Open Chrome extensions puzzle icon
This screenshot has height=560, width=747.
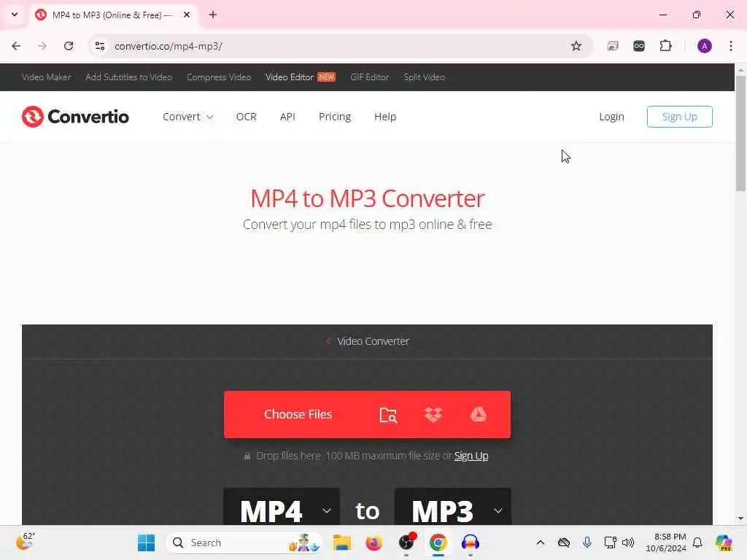(x=665, y=46)
